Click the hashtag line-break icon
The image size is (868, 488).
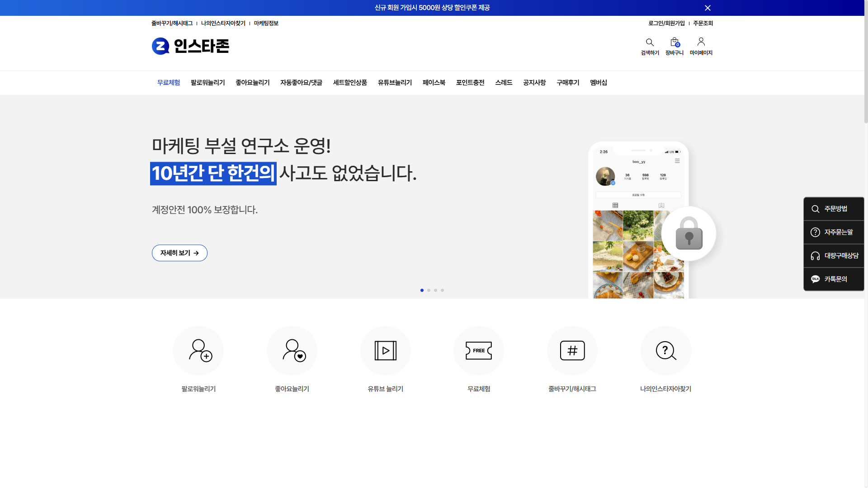click(x=572, y=351)
